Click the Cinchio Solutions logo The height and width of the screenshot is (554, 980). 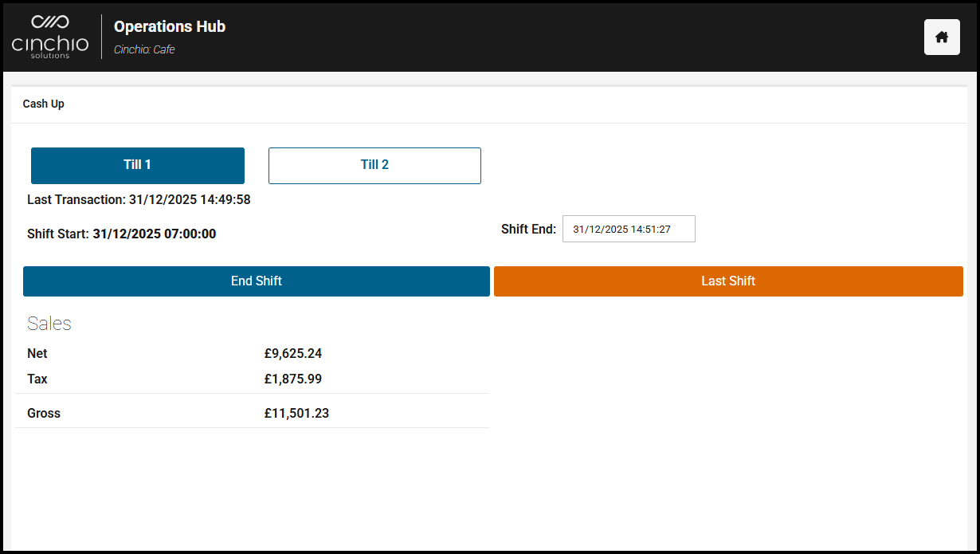coord(50,37)
